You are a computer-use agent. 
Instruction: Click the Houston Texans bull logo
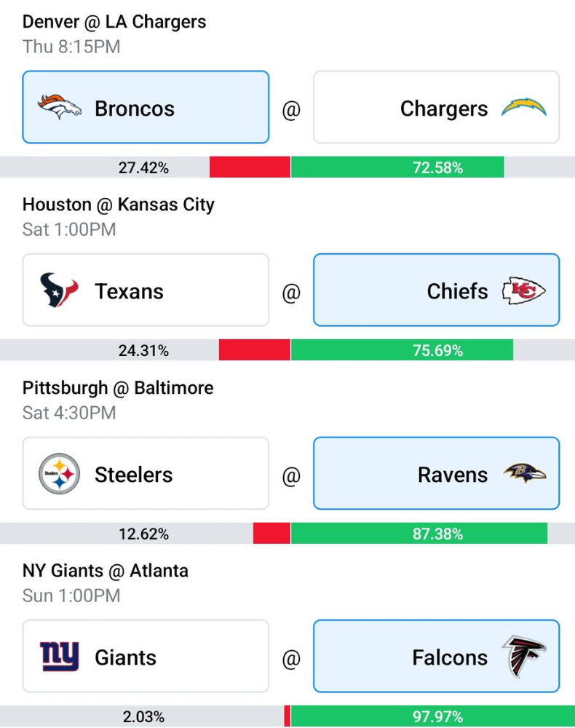[x=59, y=290]
